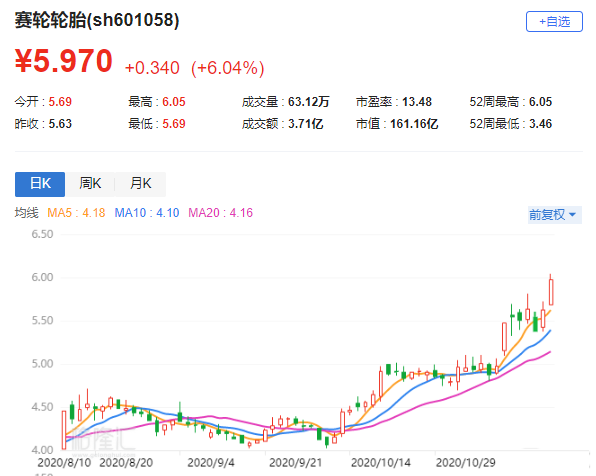Click the 2020/9/21 date axis label
This screenshot has width=596, height=476.
pyautogui.click(x=295, y=463)
